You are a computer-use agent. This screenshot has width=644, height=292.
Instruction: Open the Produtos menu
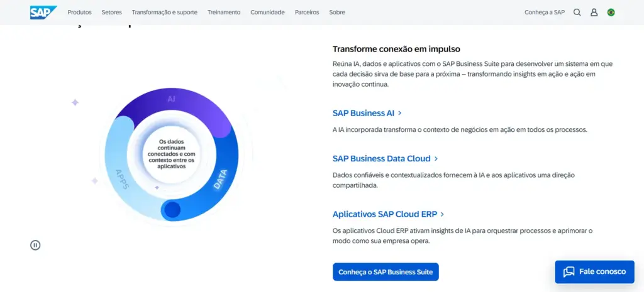coord(80,13)
